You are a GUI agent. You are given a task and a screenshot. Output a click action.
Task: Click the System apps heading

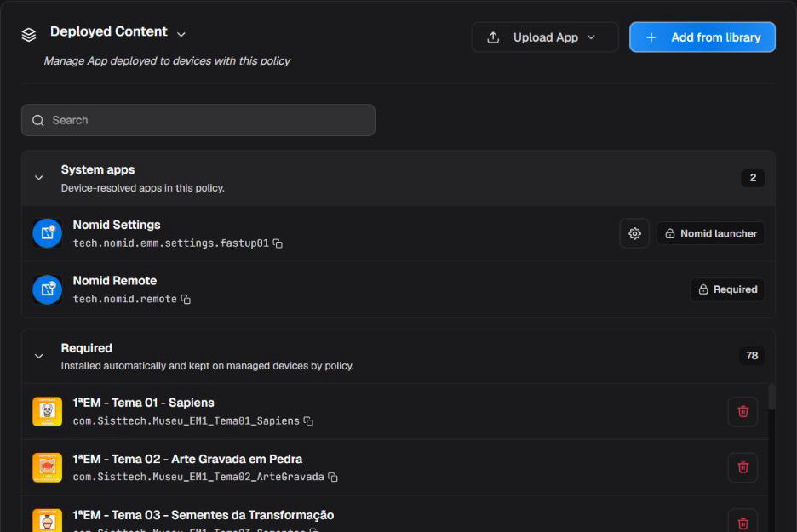click(98, 169)
